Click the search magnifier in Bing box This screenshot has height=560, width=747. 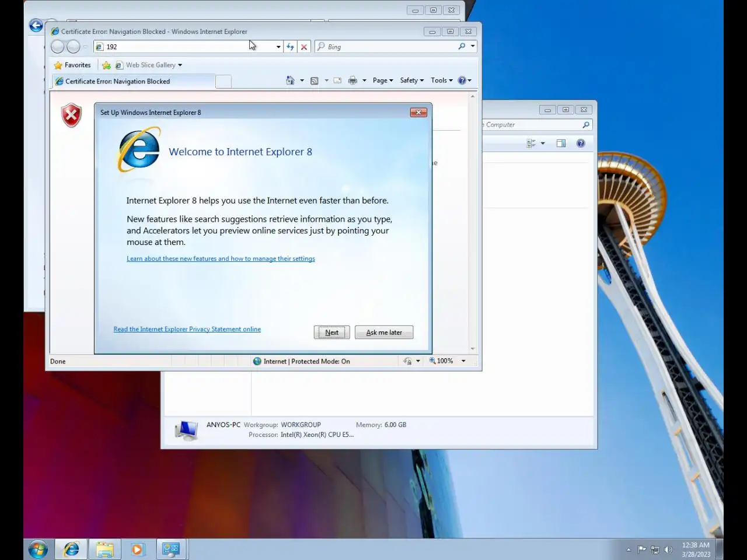[462, 46]
